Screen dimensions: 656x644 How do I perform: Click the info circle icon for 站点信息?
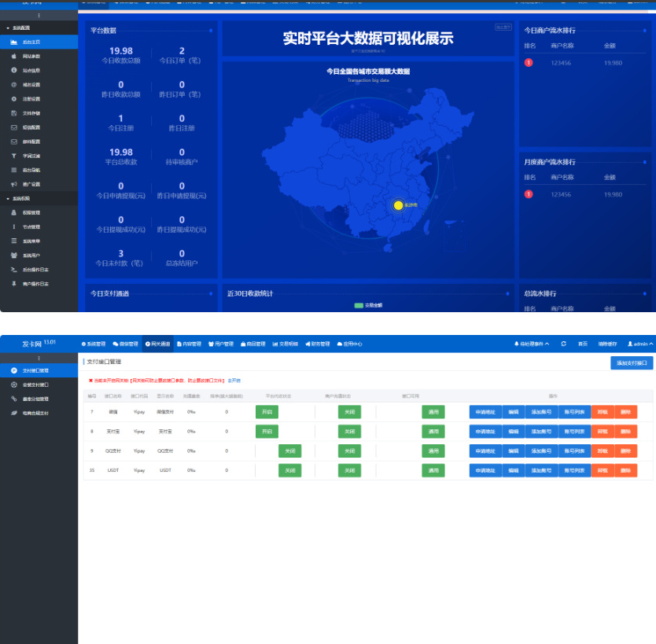(14, 70)
